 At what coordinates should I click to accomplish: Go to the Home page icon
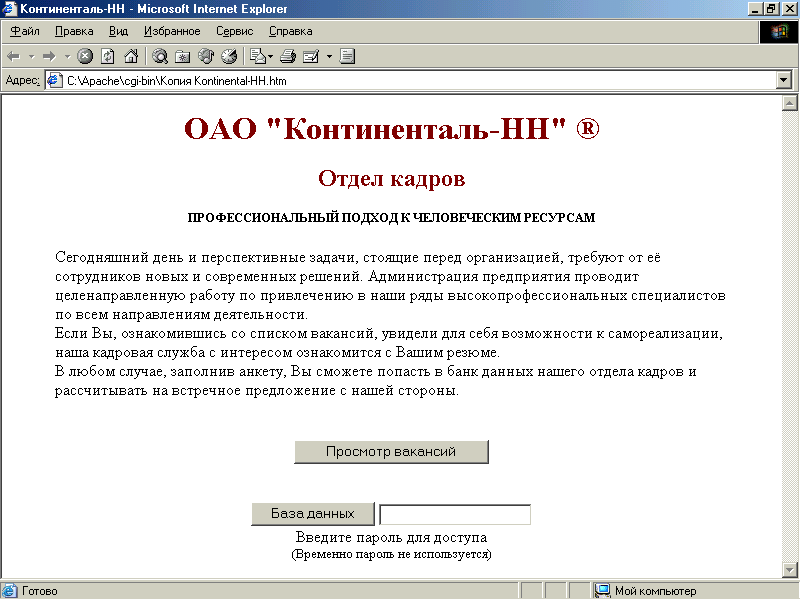131,56
